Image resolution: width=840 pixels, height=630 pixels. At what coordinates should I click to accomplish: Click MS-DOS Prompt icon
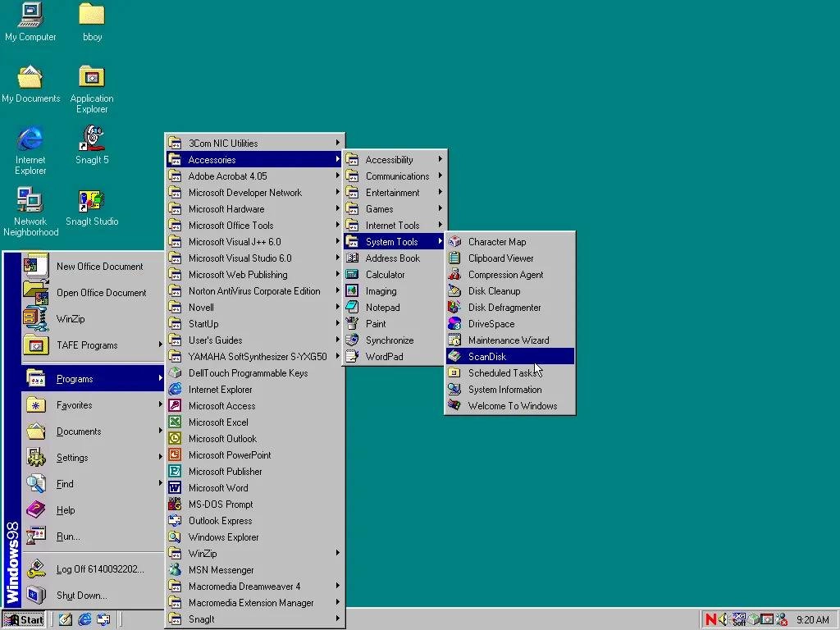coord(175,504)
